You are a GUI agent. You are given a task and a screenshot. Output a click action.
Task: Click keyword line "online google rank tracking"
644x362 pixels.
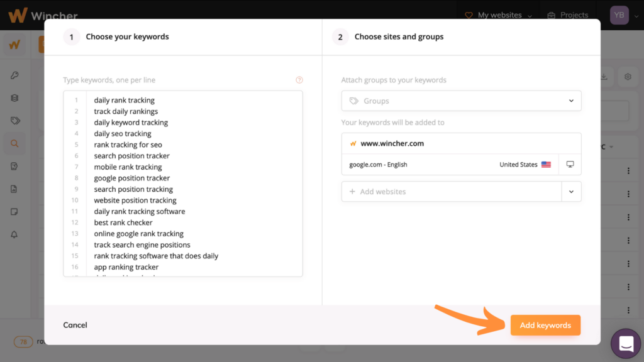[x=139, y=233]
